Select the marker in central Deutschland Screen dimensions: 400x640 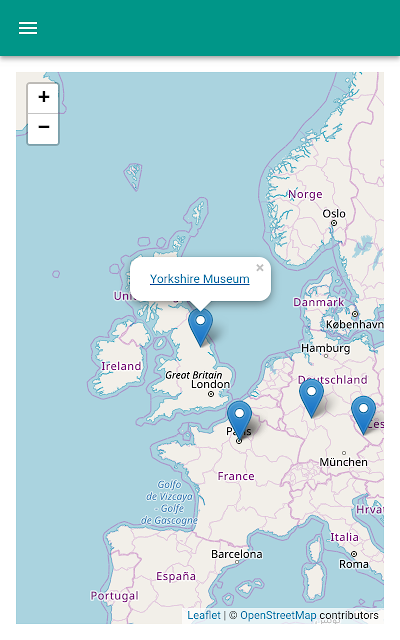(x=311, y=398)
